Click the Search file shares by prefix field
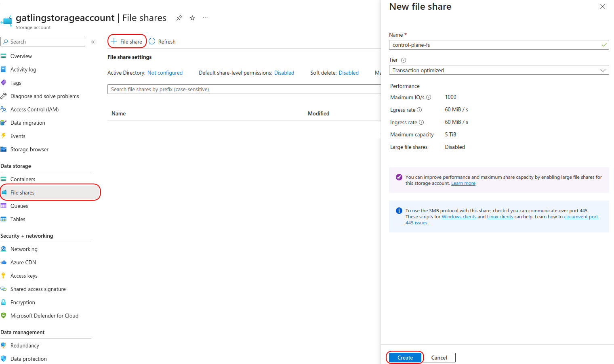This screenshot has height=364, width=614. 244,89
